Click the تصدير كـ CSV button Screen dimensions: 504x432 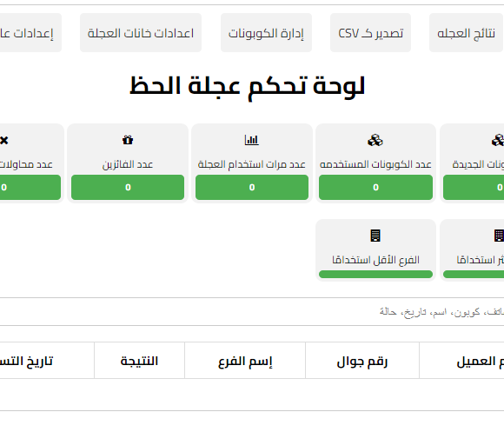[x=370, y=33]
